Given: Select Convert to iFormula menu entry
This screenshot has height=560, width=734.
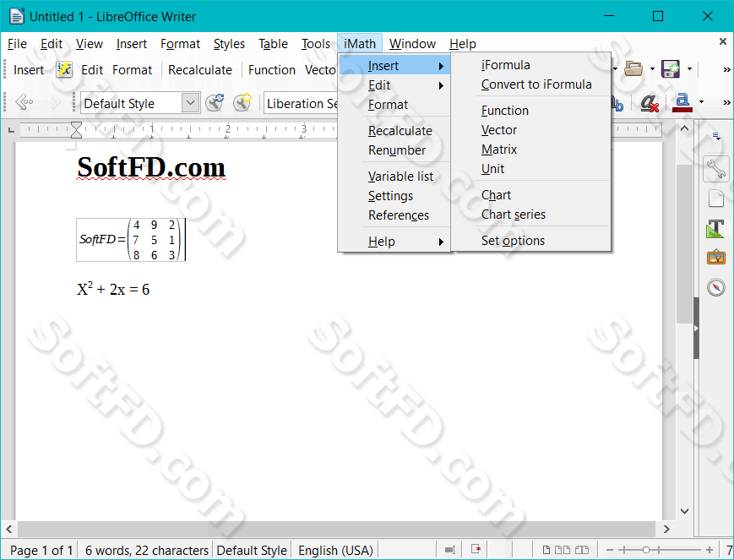Looking at the screenshot, I should 530,84.
